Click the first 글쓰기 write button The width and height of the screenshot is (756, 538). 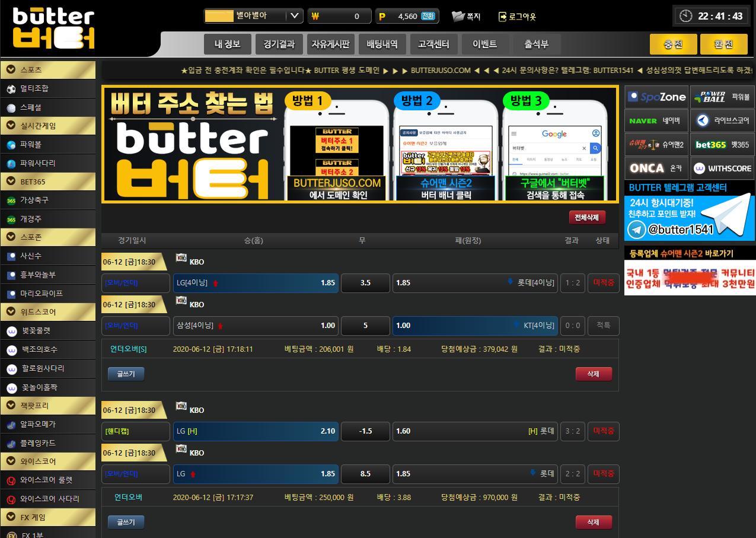[x=126, y=374]
